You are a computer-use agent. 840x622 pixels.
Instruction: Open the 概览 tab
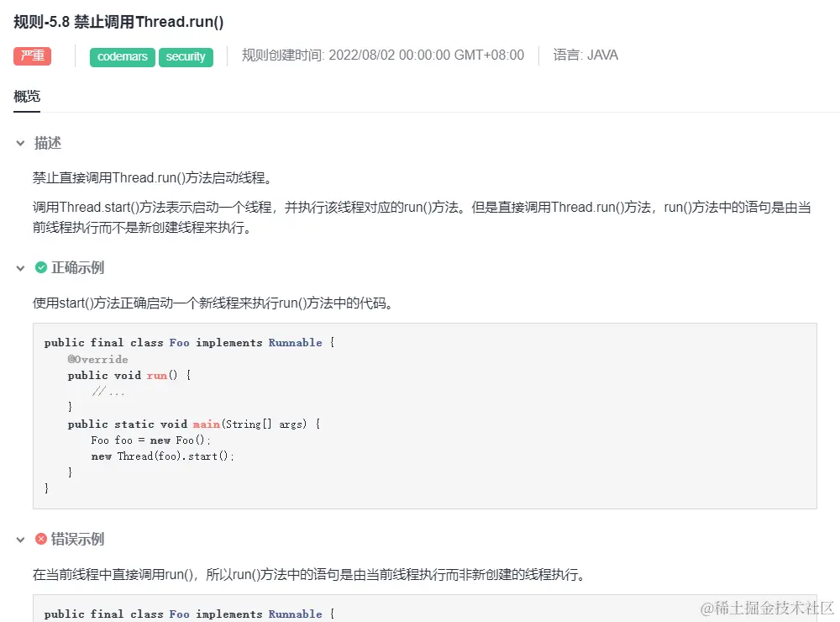[27, 97]
